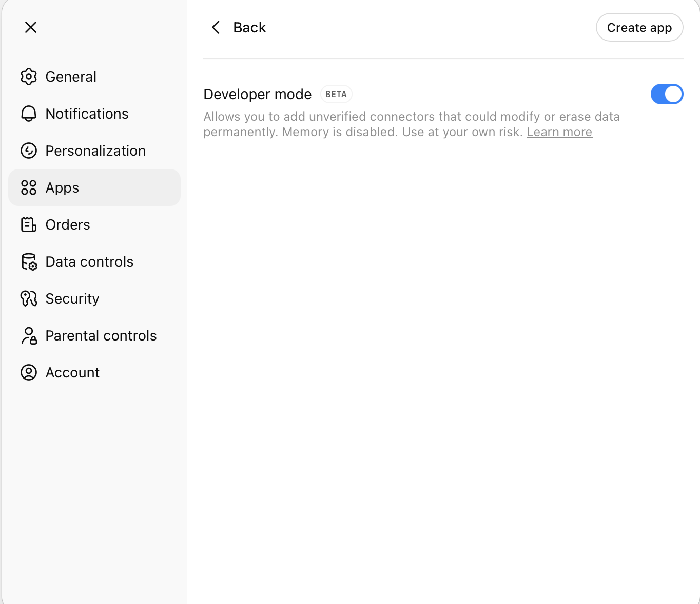Image resolution: width=700 pixels, height=604 pixels.
Task: Open Personalization via its dial icon
Action: coord(29,150)
